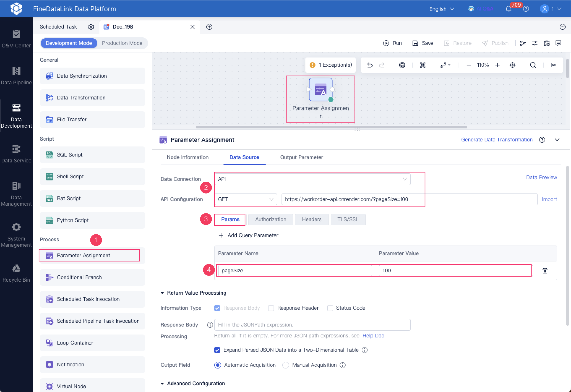This screenshot has width=571, height=392.
Task: Zoom out canvas with minus icon
Action: (469, 65)
